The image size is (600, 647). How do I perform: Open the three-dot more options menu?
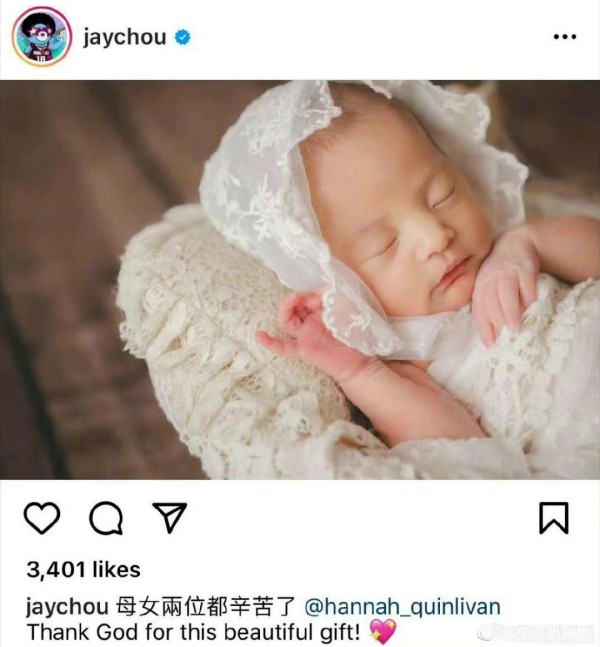tap(565, 37)
